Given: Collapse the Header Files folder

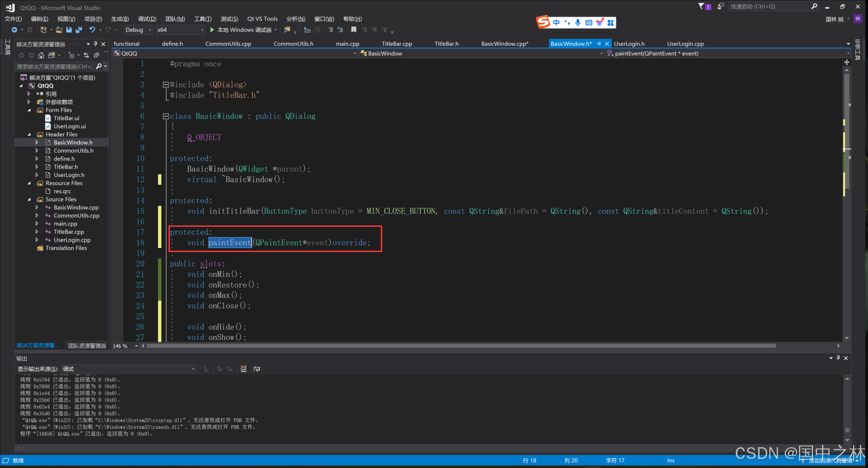Looking at the screenshot, I should click(29, 134).
